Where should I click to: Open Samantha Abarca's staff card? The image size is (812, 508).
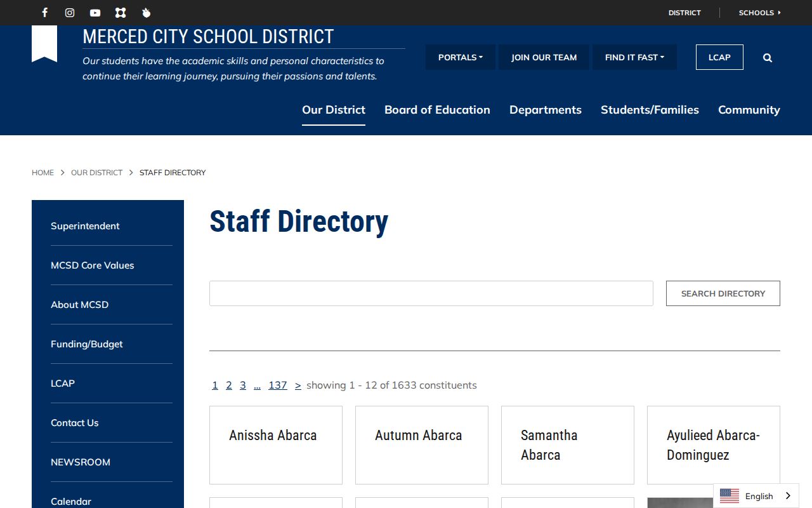click(x=568, y=445)
